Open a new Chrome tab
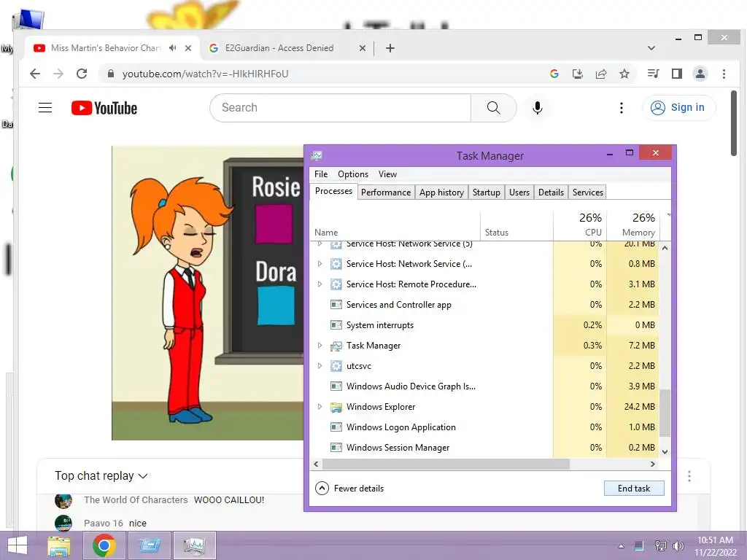 pos(390,48)
